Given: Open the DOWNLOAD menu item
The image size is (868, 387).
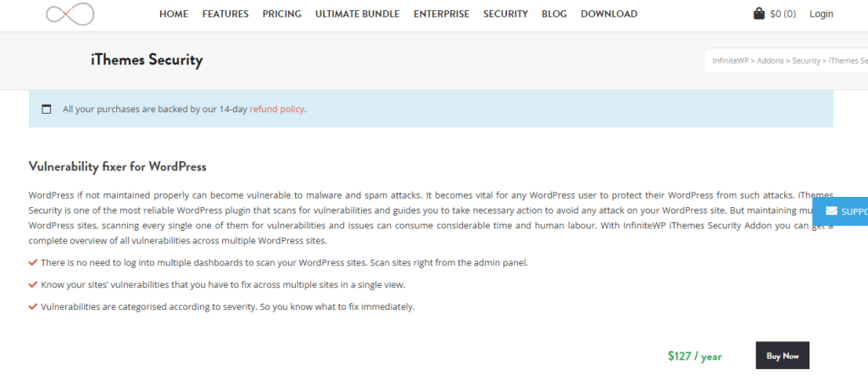Looking at the screenshot, I should [609, 14].
